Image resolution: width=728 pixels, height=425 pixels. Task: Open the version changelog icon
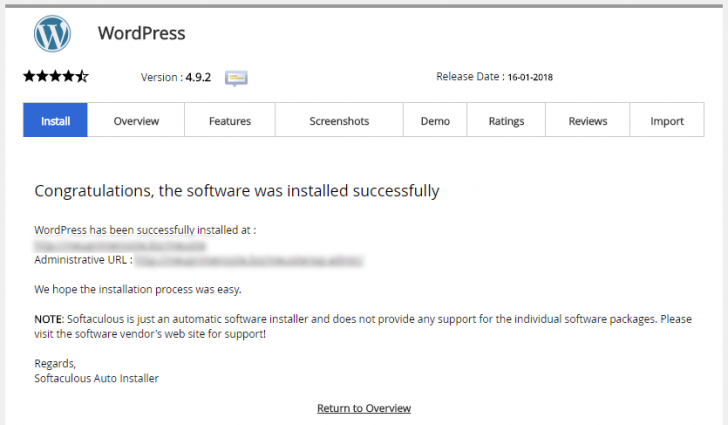tap(236, 77)
